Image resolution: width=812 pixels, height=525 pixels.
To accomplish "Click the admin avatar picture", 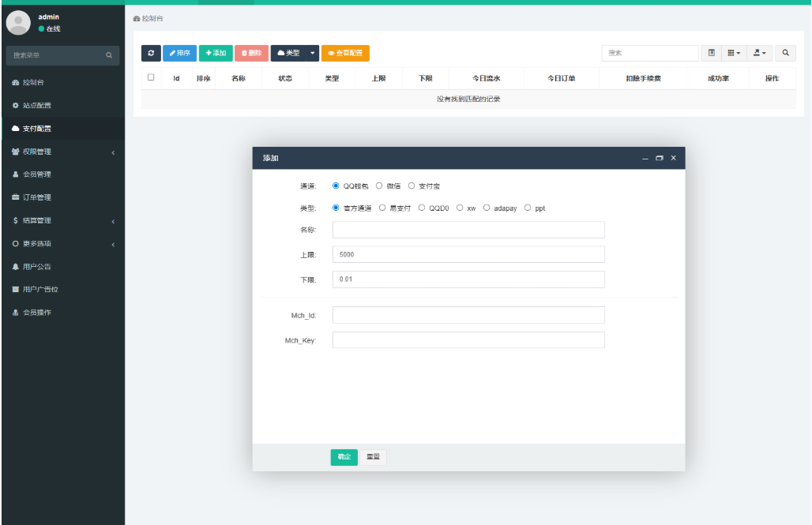I will point(18,22).
